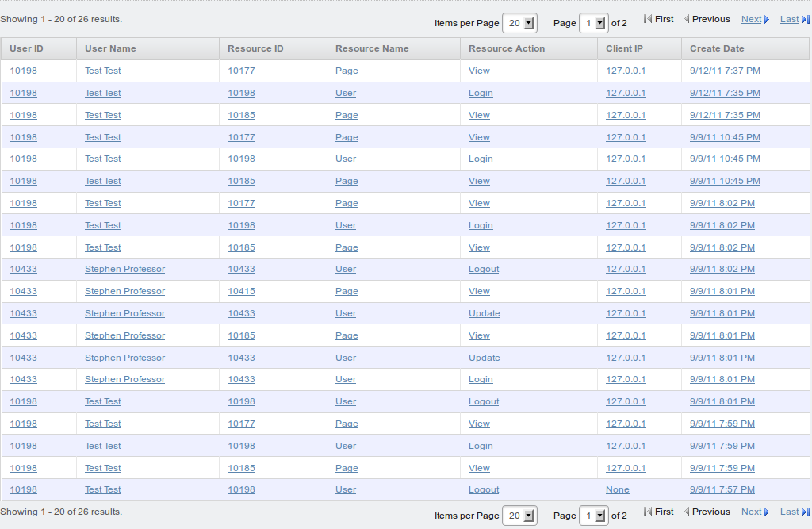This screenshot has width=812, height=529.
Task: Click Logout action dated 9/9/11 8:01 PM
Action: (484, 402)
